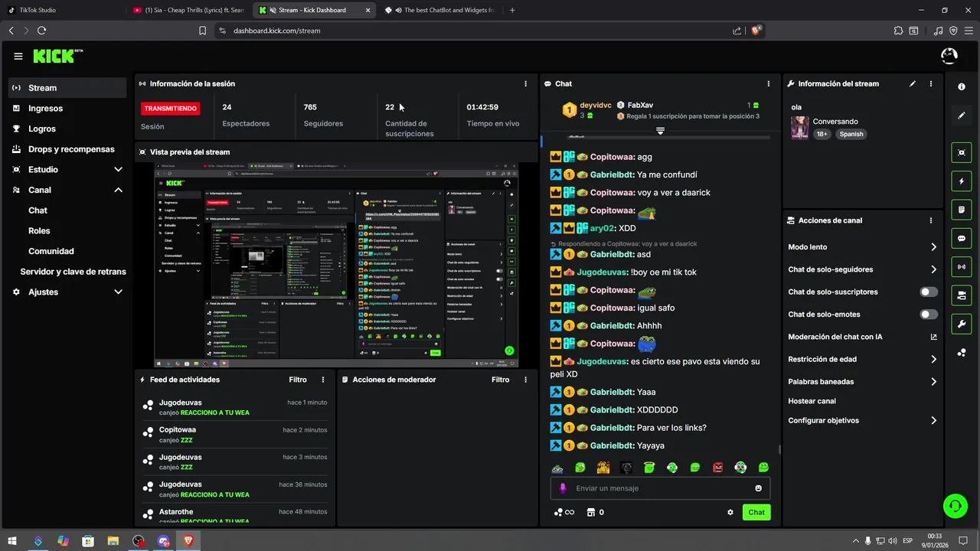Click the purple microphone icon in the message box
This screenshot has width=980, height=551.
[x=563, y=488]
